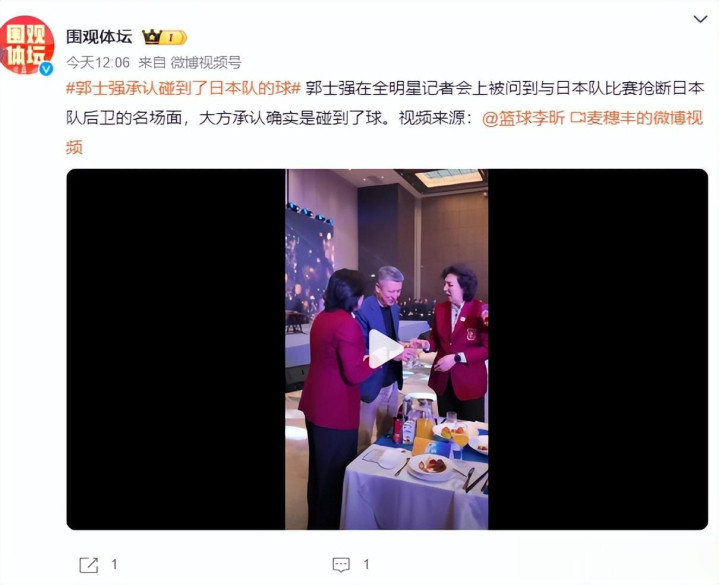This screenshot has height=585, width=719.
Task: Click the repost share icon
Action: coord(88,564)
